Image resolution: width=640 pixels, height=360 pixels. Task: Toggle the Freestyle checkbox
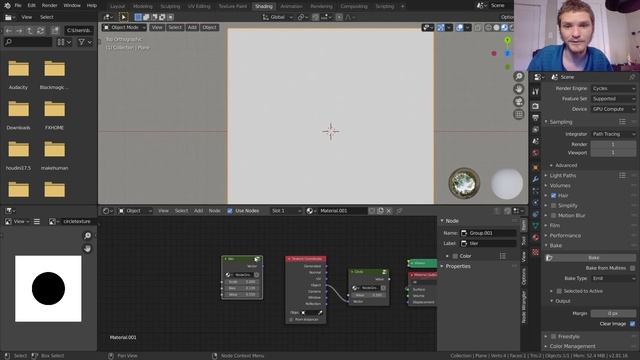pos(553,337)
